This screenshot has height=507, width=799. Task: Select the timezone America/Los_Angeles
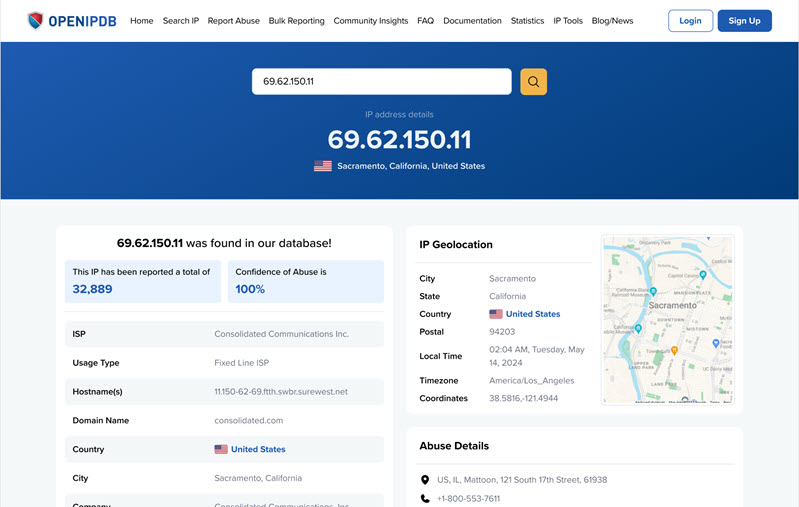(x=531, y=381)
